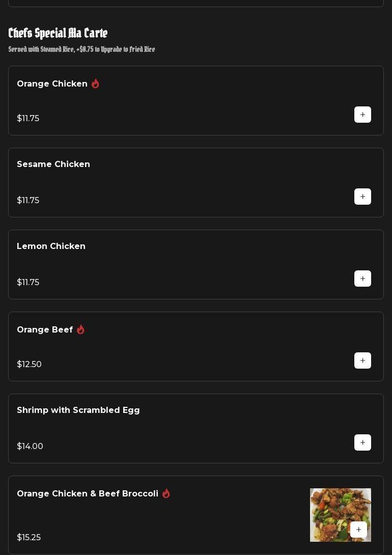The width and height of the screenshot is (392, 555).
Task: Select the Sesame Chicken item name
Action: click(53, 164)
